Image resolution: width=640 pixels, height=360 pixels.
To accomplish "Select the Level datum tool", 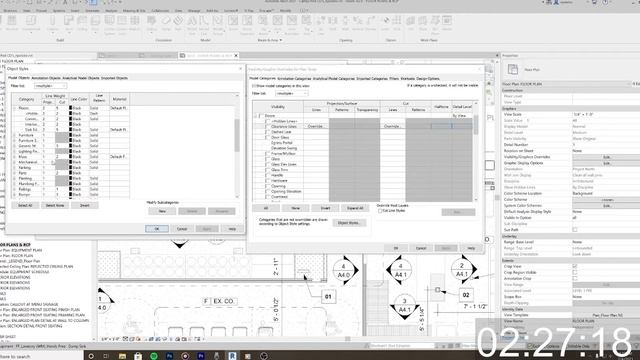I will (x=385, y=23).
